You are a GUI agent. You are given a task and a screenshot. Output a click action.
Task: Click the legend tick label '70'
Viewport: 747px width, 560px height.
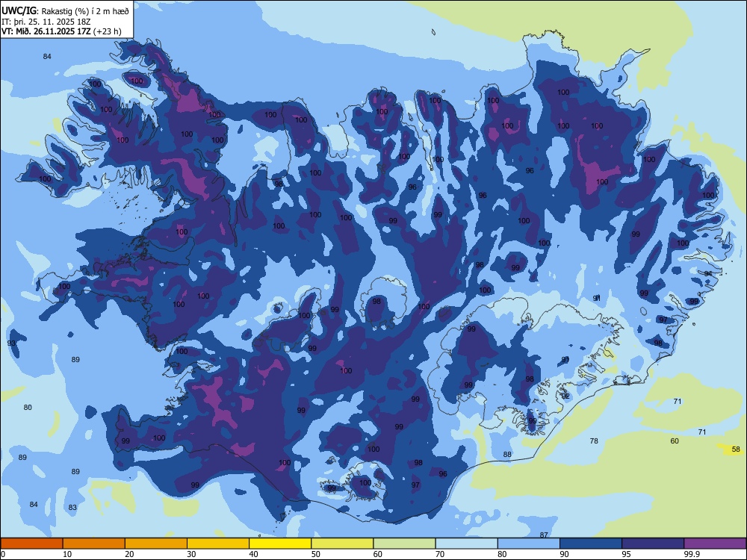tap(440, 554)
